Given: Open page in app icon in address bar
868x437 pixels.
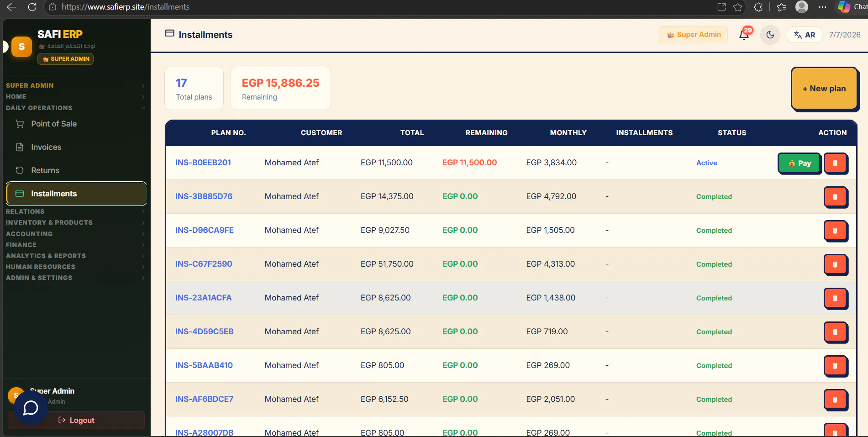Looking at the screenshot, I should point(721,7).
